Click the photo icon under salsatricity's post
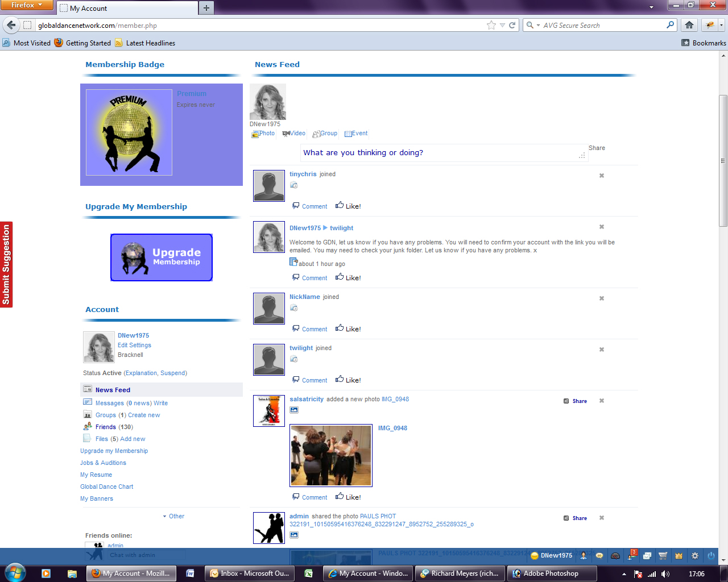 pos(294,410)
